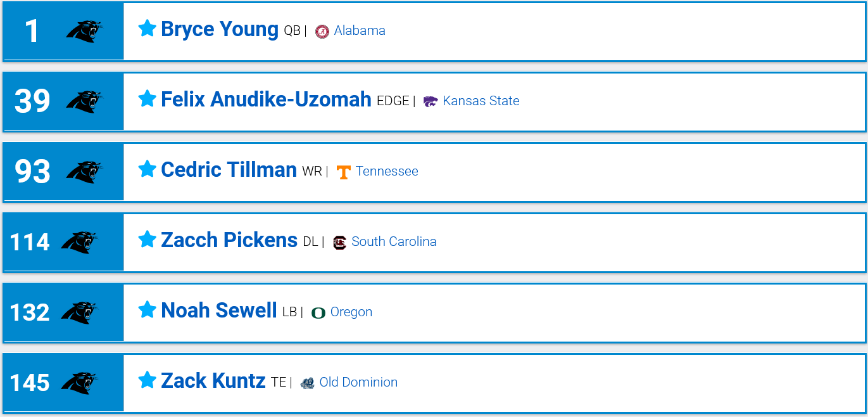Click the star next to Cedric Tillman
Viewport: 868px width, 417px height.
tap(147, 169)
